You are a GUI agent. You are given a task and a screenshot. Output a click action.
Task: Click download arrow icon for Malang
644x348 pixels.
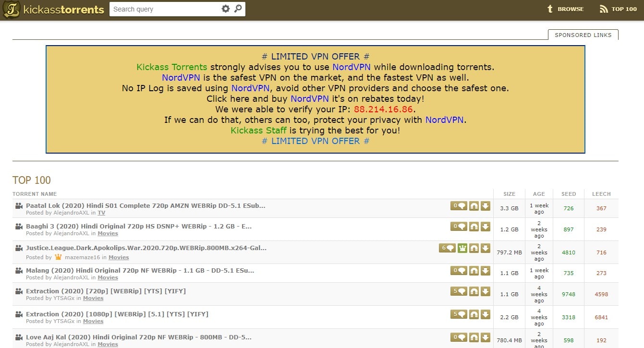486,271
